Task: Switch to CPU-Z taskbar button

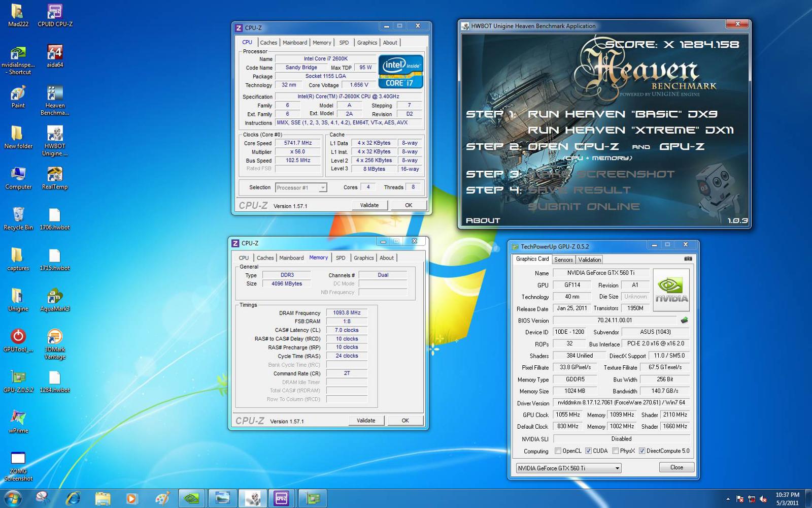Action: [281, 498]
